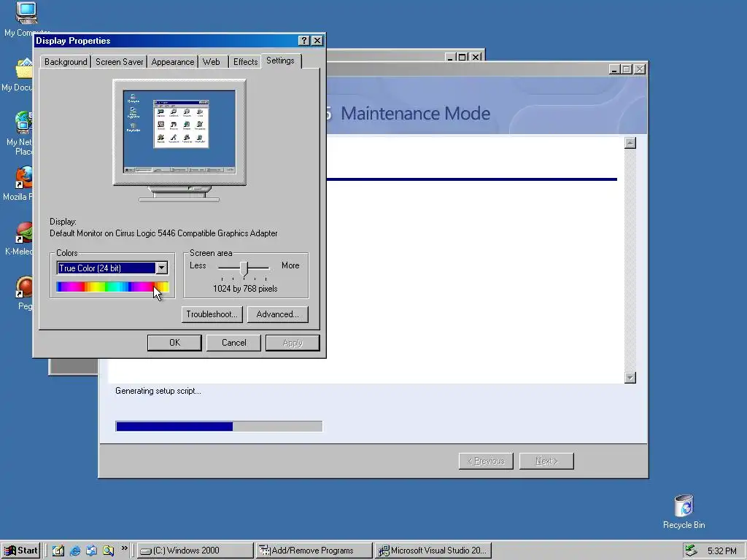Click scroll down arrow in Maintenance Mode window

pyautogui.click(x=630, y=378)
